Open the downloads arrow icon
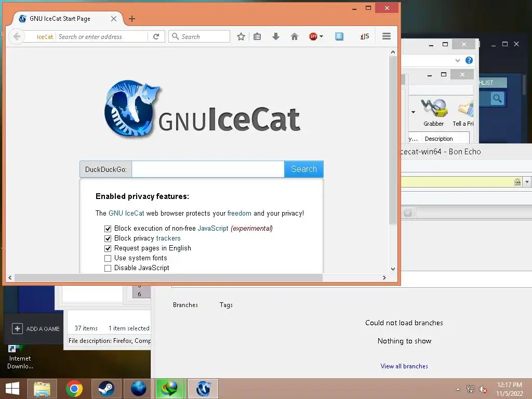The height and width of the screenshot is (399, 532). click(276, 36)
